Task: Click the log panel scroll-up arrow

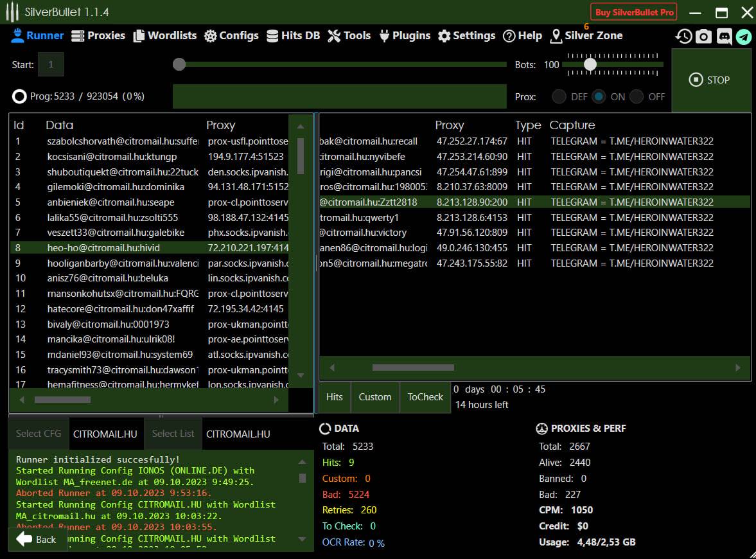Action: coord(303,461)
